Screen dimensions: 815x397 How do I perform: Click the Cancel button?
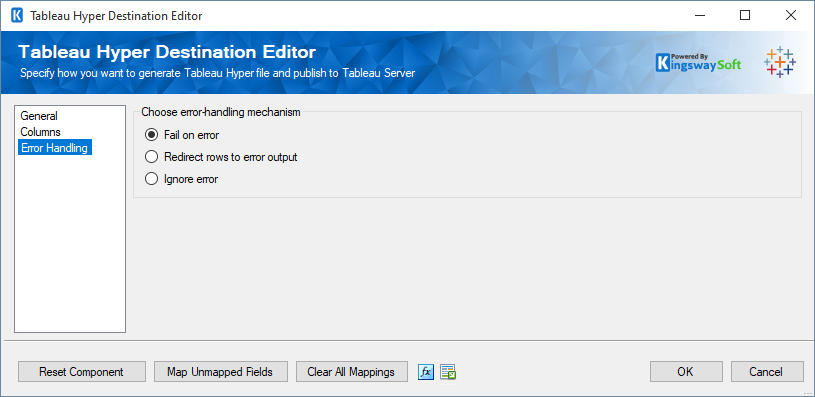[x=767, y=372]
